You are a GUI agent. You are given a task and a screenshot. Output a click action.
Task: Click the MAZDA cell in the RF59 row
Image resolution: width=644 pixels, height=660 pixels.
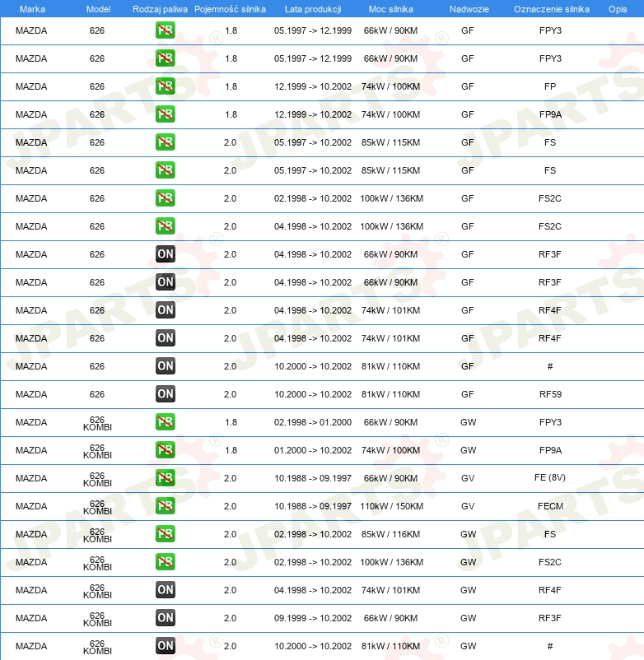point(31,394)
